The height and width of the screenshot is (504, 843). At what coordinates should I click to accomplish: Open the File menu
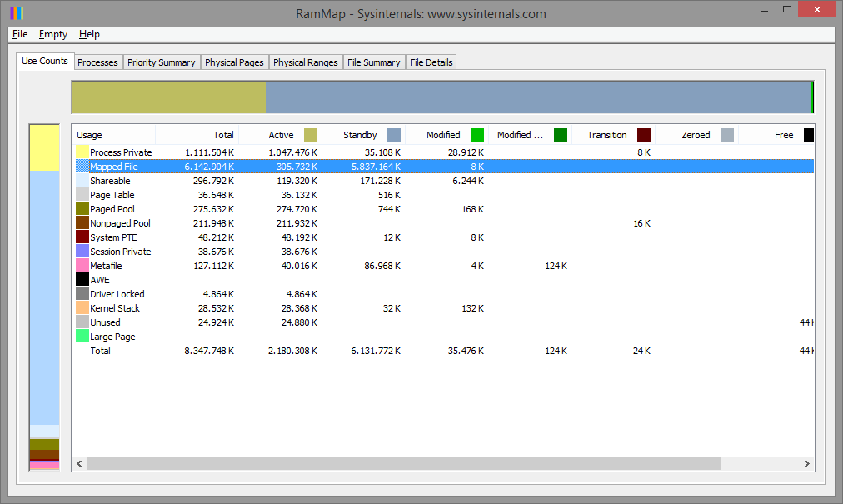[20, 34]
